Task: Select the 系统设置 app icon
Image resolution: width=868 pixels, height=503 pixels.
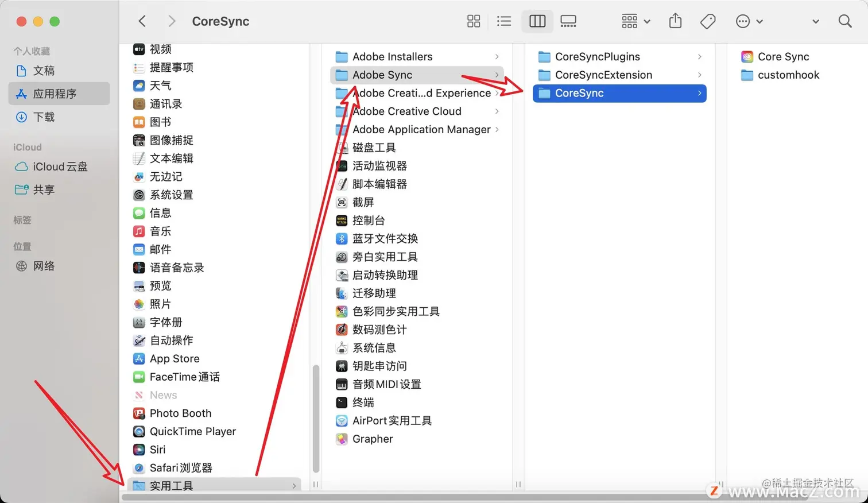Action: pyautogui.click(x=139, y=195)
